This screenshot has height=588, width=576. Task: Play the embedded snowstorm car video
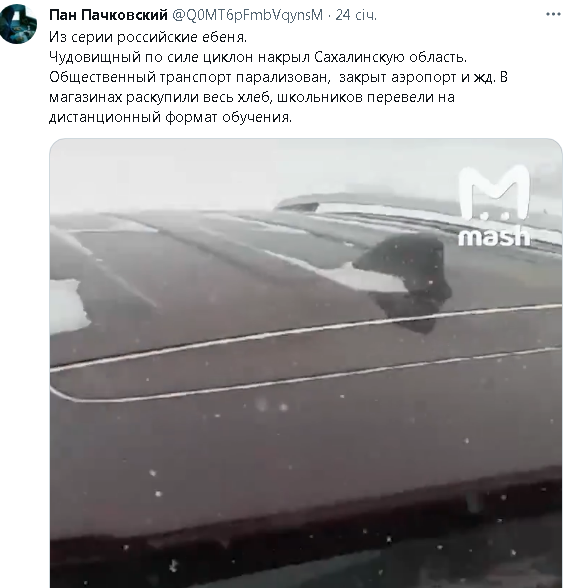click(306, 363)
